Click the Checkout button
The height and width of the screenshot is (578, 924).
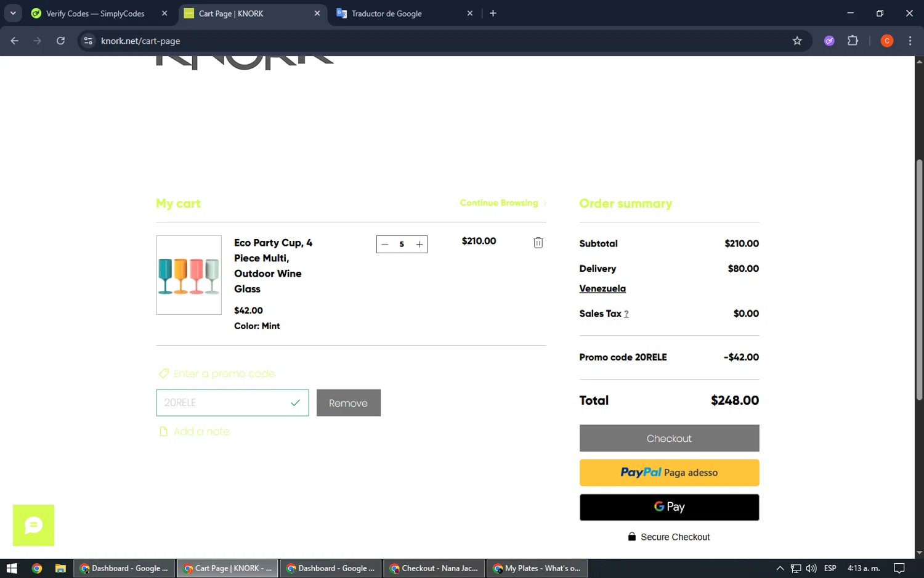click(669, 438)
